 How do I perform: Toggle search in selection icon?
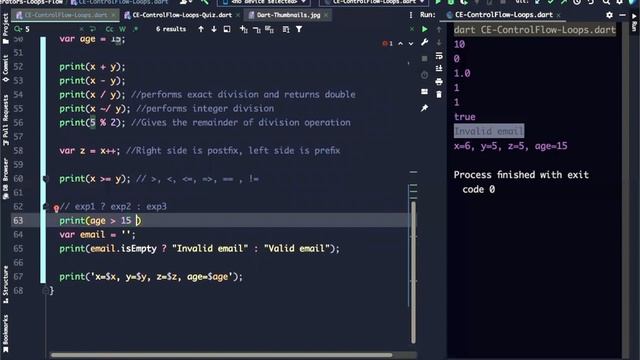286,29
